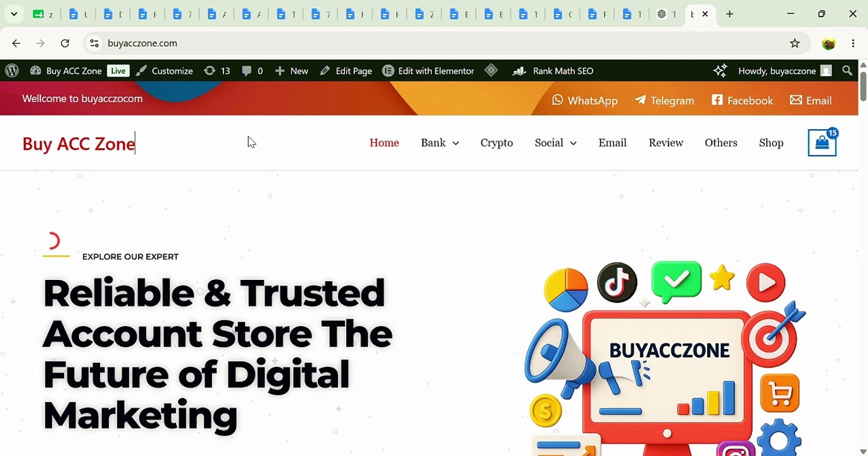Go to the Home menu item
Screen dimensions: 868x456
384,142
